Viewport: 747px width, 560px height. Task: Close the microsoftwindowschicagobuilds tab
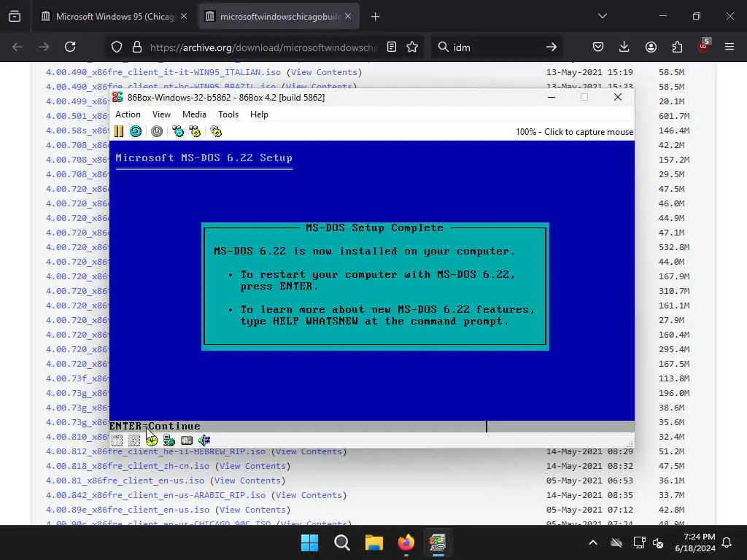click(x=348, y=16)
